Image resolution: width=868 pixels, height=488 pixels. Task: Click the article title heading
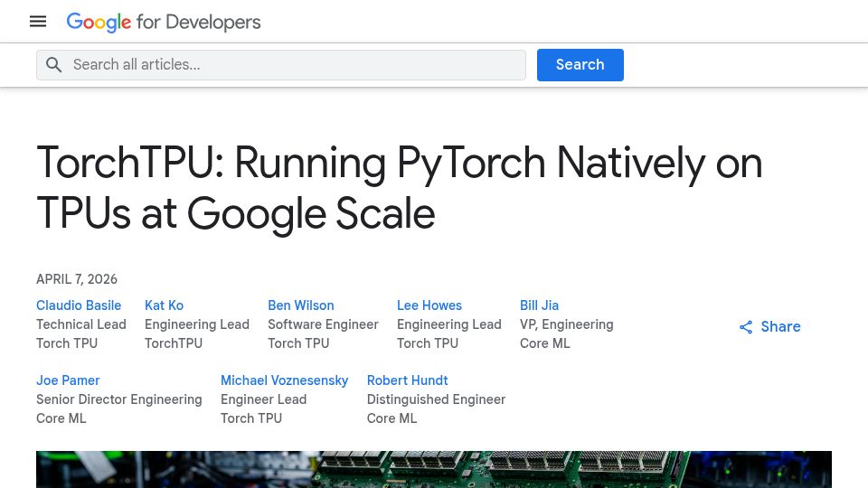(400, 188)
